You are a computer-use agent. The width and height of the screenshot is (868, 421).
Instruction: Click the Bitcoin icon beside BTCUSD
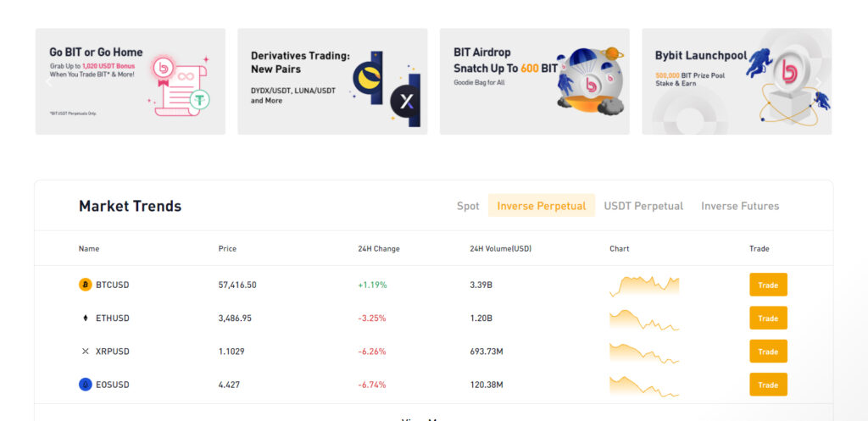(86, 285)
